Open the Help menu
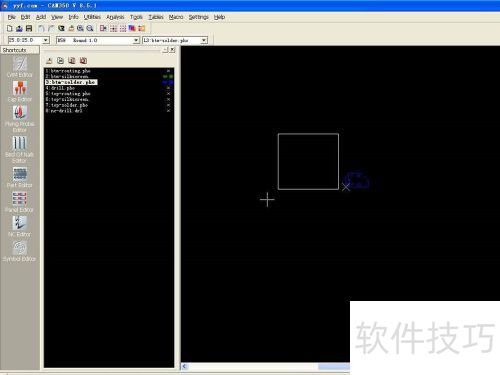The width and height of the screenshot is (500, 375). [x=219, y=17]
